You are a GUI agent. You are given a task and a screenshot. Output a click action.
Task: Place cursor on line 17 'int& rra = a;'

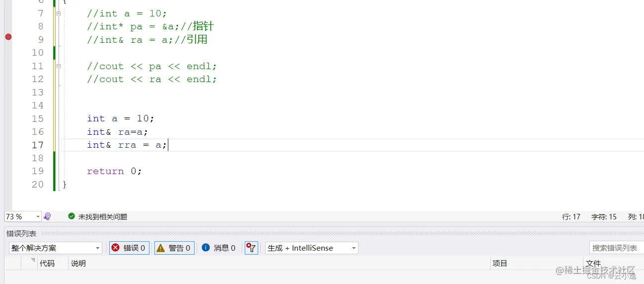click(x=127, y=145)
